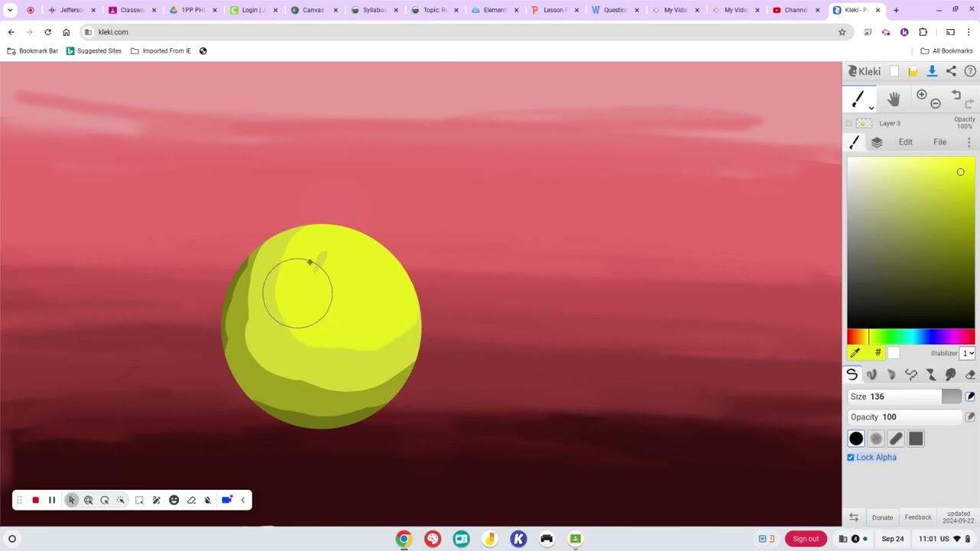Screen dimensions: 980x551
Task: Select the pixel brush type
Action: point(911,374)
